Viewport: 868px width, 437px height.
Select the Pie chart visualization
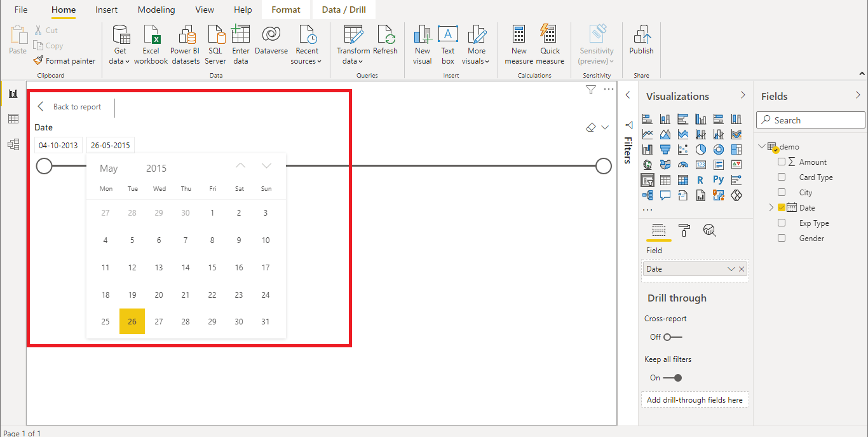[700, 149]
